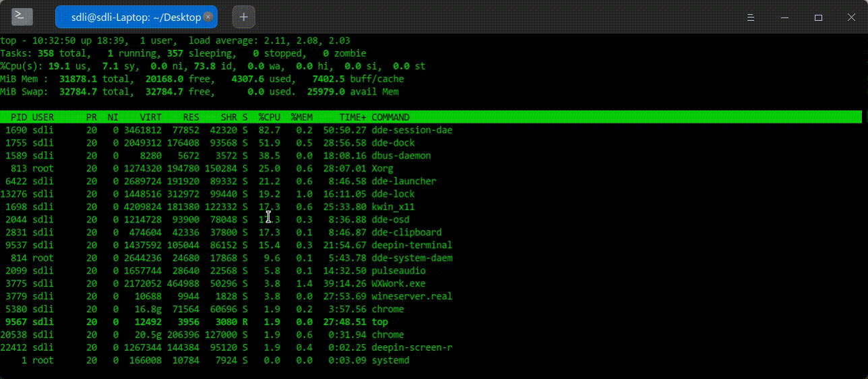Click PID 20538 in the process list

(x=13, y=335)
